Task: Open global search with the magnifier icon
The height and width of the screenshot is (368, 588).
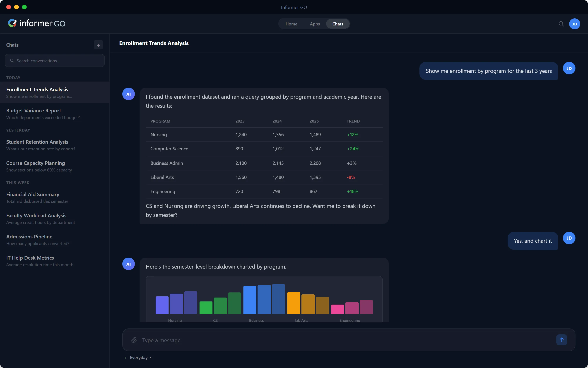Action: tap(561, 24)
